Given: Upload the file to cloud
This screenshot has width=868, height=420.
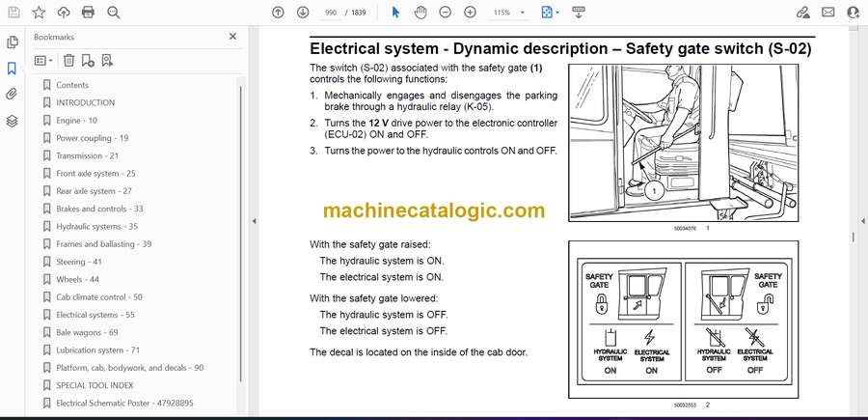Looking at the screenshot, I should (x=64, y=13).
